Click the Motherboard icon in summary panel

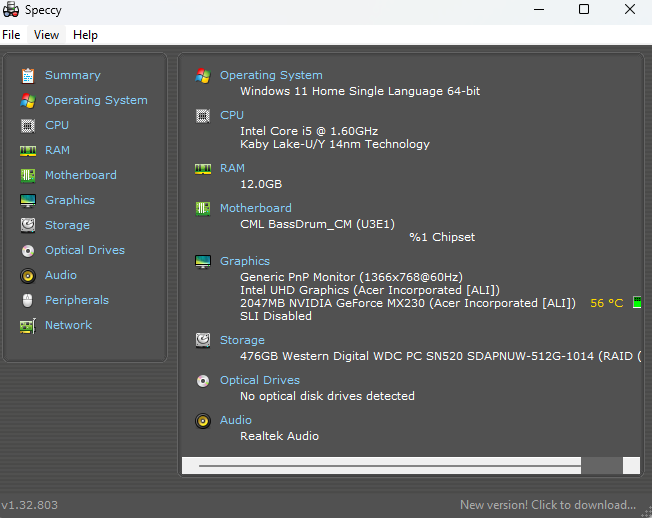coord(203,208)
